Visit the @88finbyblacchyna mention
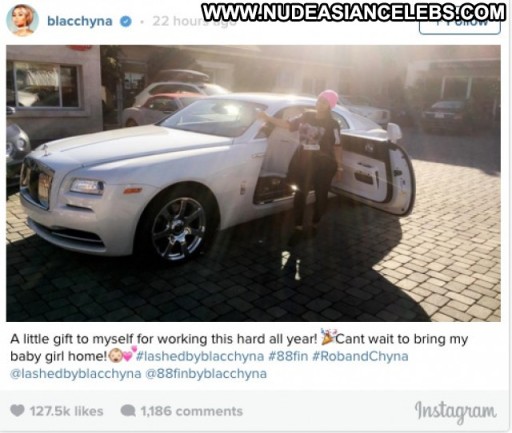Viewport: 512px width, 433px height. pyautogui.click(x=206, y=374)
